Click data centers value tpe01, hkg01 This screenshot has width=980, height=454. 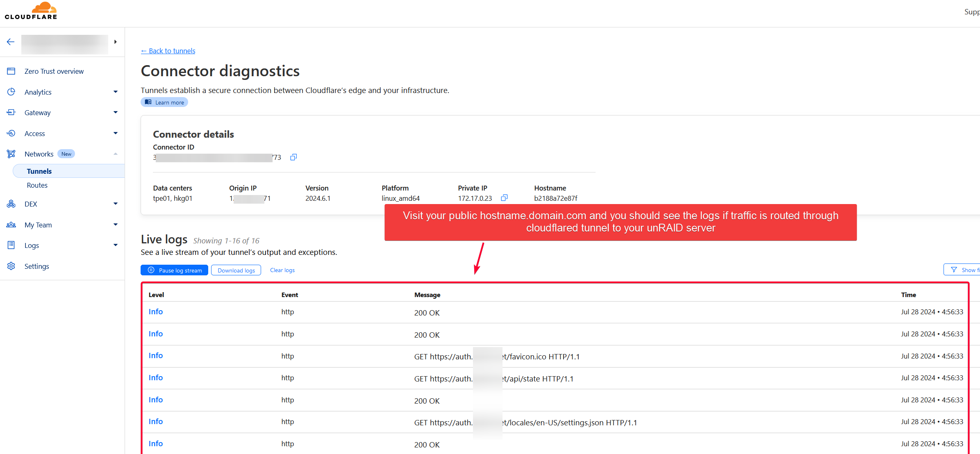(x=173, y=198)
